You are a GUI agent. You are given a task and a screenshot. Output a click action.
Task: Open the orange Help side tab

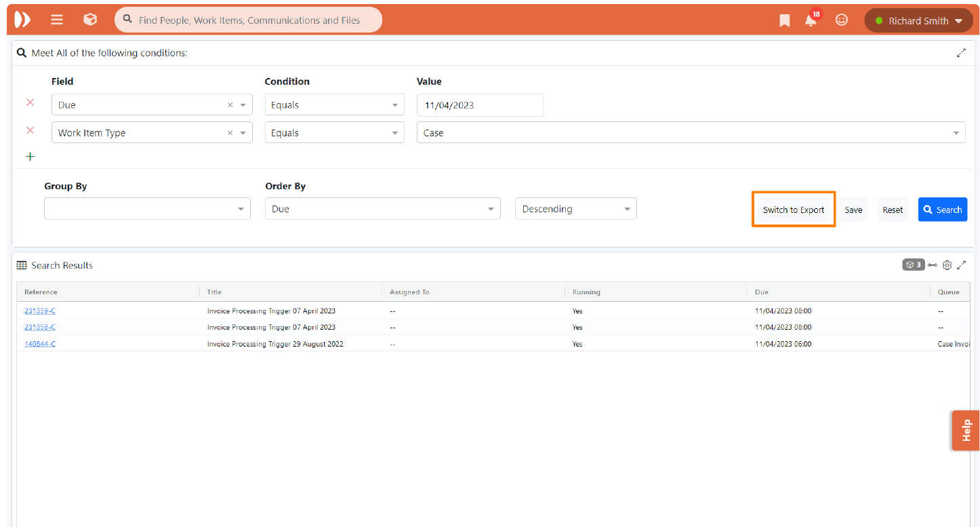(x=966, y=430)
